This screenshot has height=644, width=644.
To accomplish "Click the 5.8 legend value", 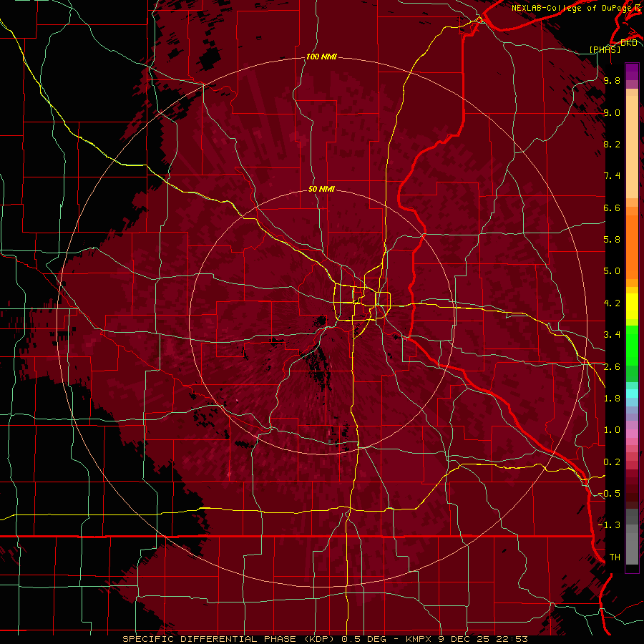I will click(612, 240).
